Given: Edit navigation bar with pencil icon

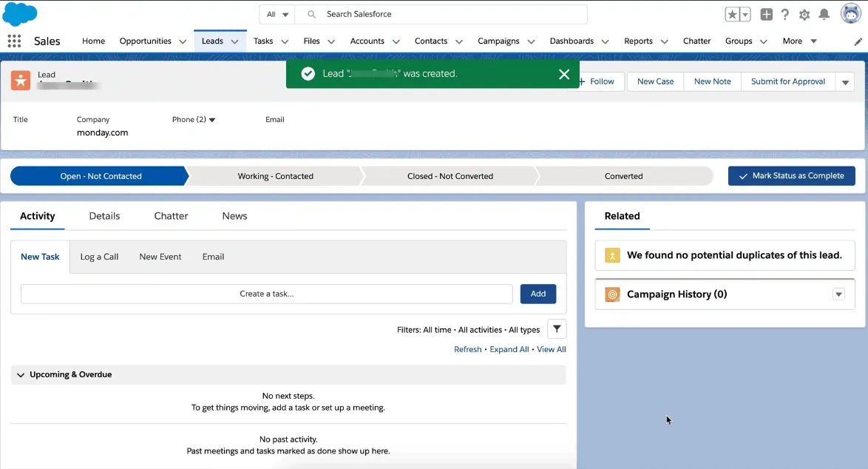Looking at the screenshot, I should [858, 42].
